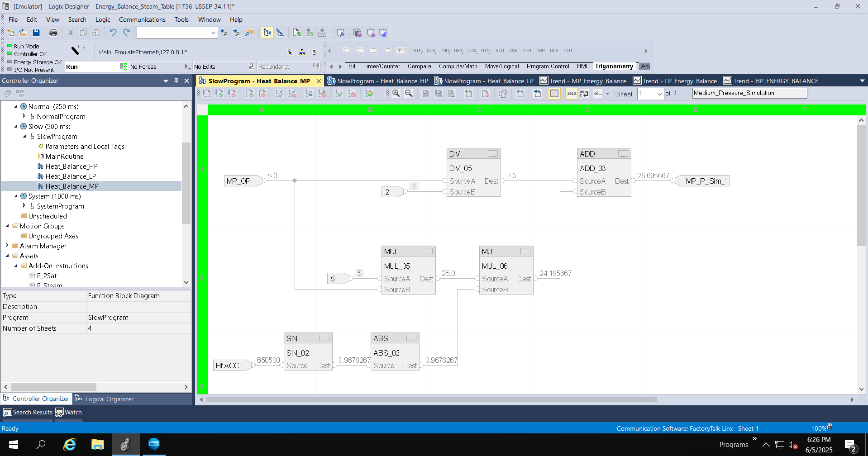Image resolution: width=868 pixels, height=456 pixels.
Task: Zoom in on the function block diagram
Action: pos(397,94)
